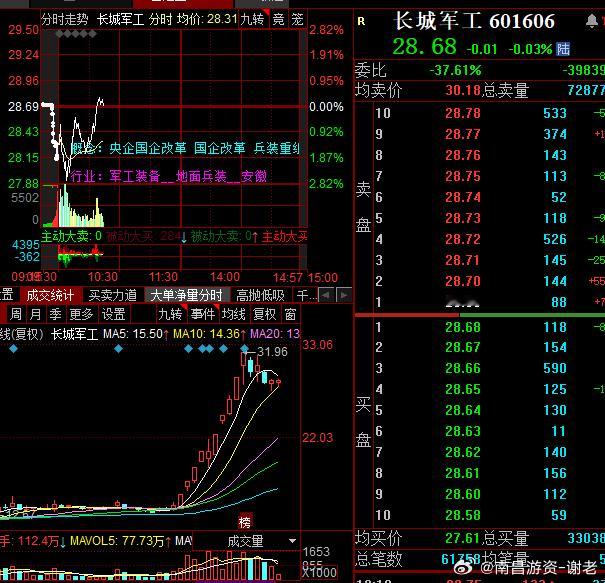Click the 窗 window button on K-line toolbar
605x583 pixels.
pos(290,314)
